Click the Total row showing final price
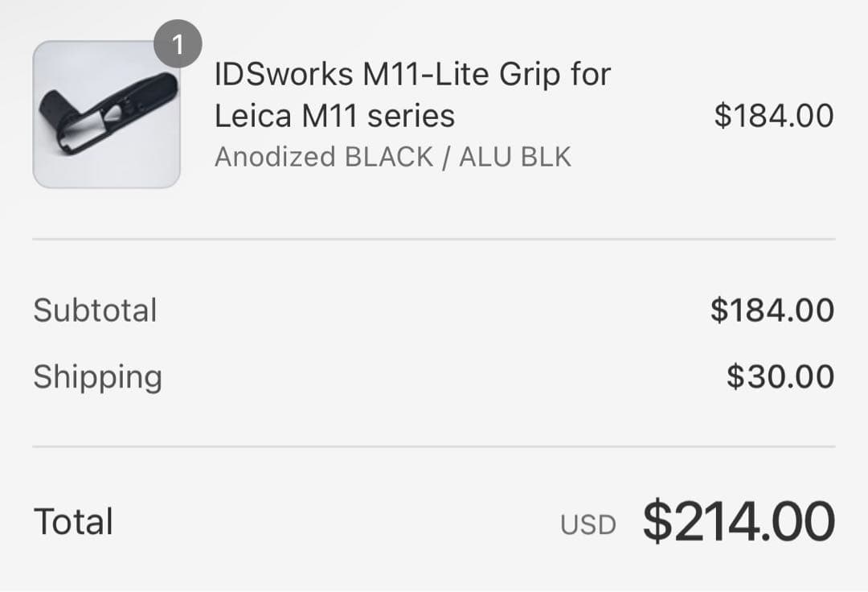Image resolution: width=868 pixels, height=592 pixels. pyautogui.click(x=434, y=521)
